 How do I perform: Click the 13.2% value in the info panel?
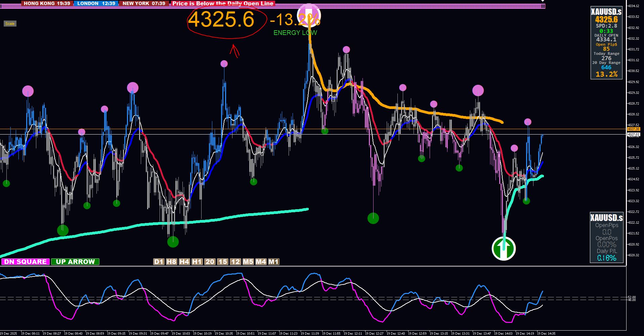pyautogui.click(x=606, y=74)
